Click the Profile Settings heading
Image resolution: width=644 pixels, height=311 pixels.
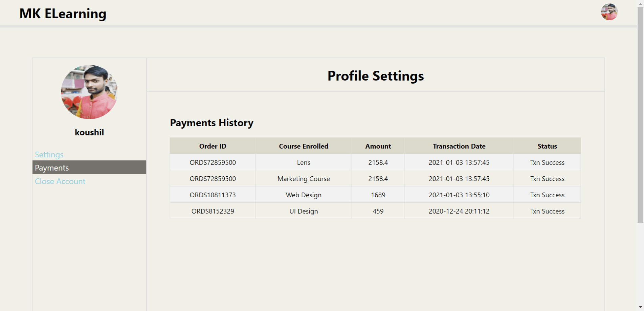[376, 76]
